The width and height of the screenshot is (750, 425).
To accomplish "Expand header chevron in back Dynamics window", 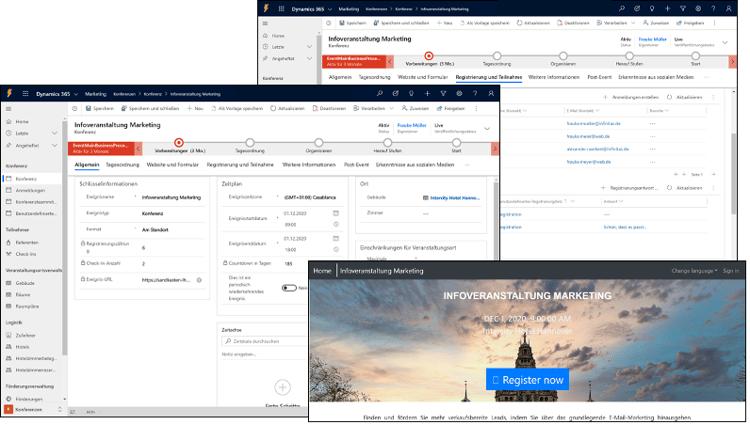I will click(x=725, y=43).
